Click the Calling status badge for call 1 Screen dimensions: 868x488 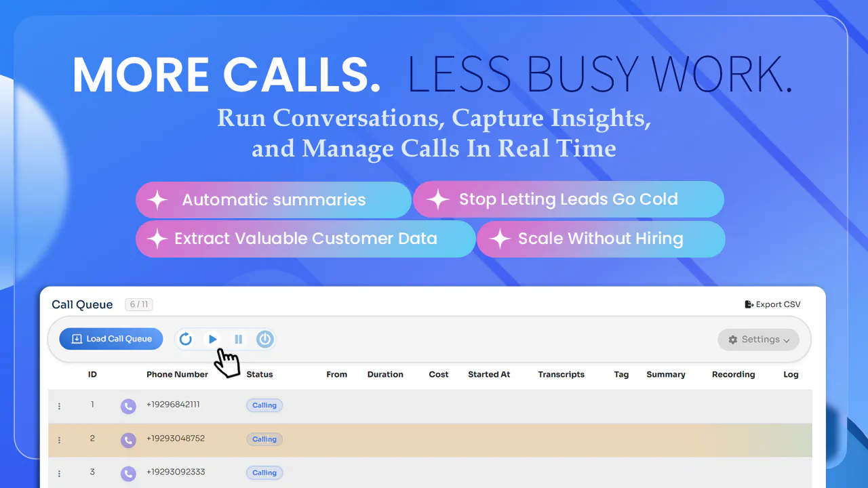point(264,405)
